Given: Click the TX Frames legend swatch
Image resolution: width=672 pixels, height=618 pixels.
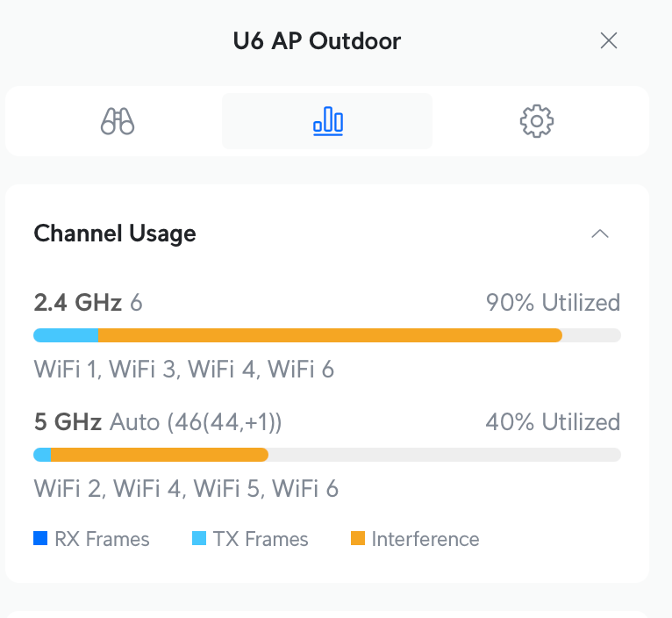Looking at the screenshot, I should coord(199,538).
